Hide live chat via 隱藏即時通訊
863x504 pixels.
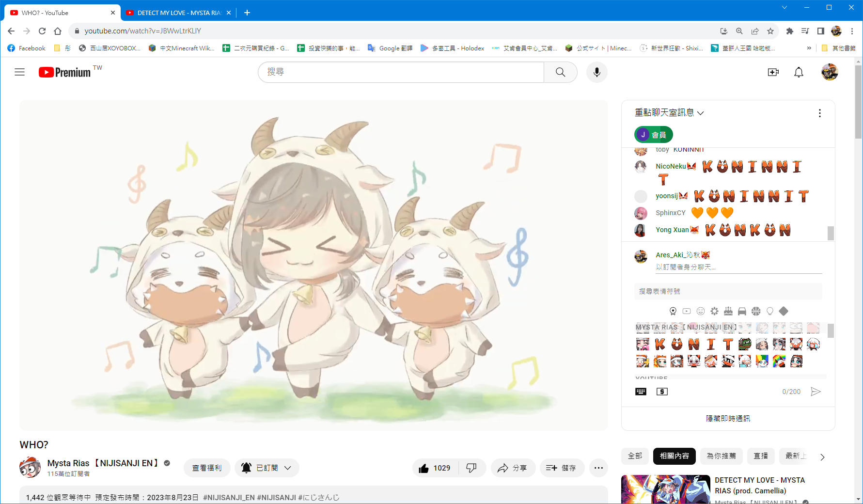click(x=728, y=418)
